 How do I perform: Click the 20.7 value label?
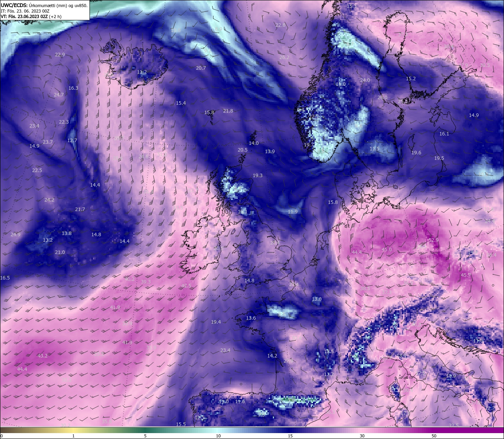(x=201, y=68)
